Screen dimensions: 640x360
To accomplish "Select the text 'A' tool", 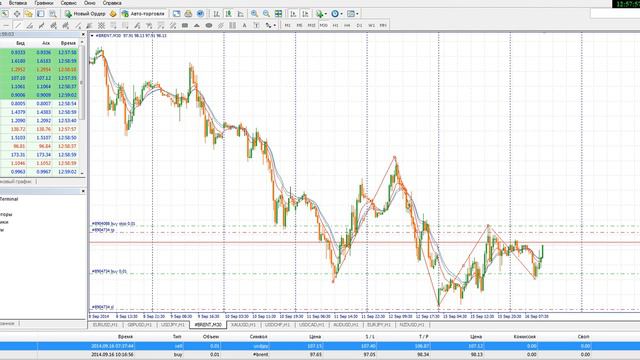I will [244, 25].
